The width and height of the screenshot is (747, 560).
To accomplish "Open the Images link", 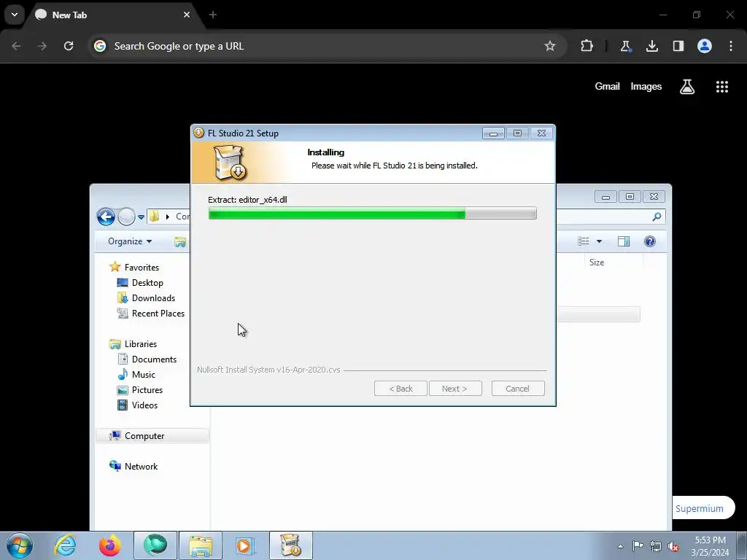I will (646, 87).
